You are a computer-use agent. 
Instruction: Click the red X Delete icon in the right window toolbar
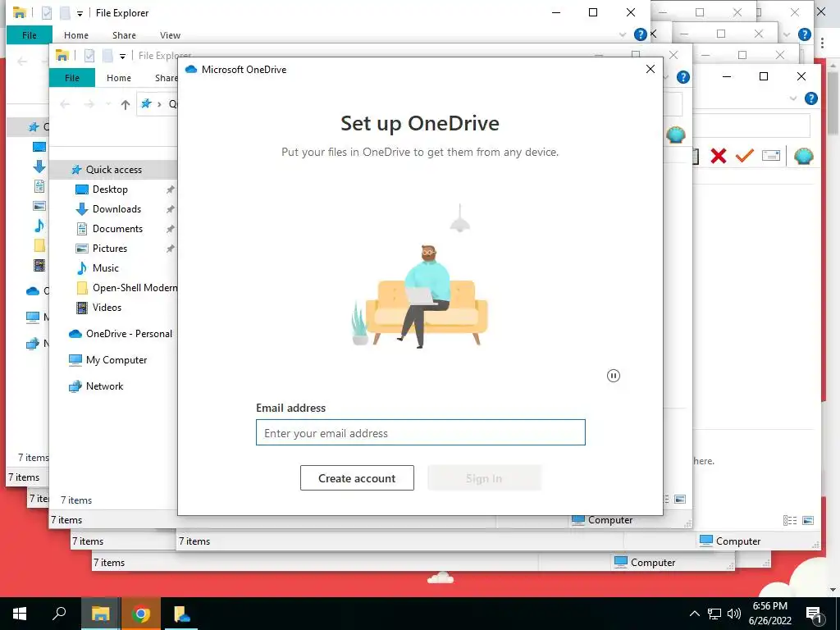[719, 156]
